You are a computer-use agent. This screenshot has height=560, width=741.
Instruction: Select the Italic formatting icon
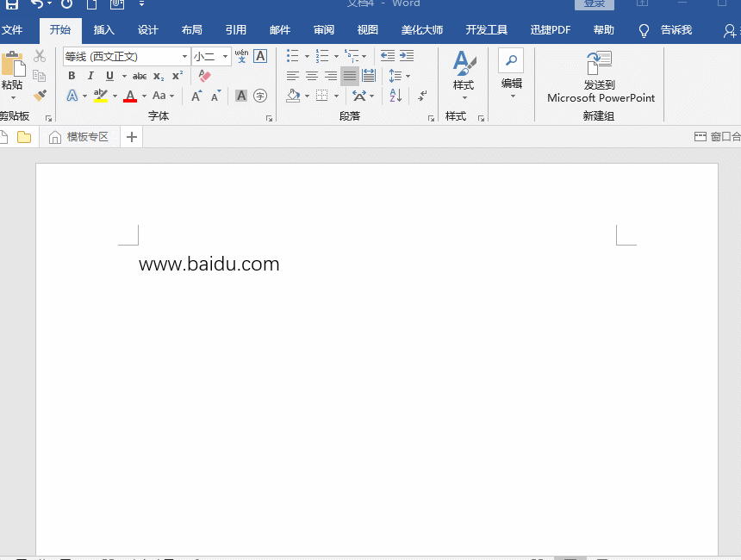click(x=90, y=76)
